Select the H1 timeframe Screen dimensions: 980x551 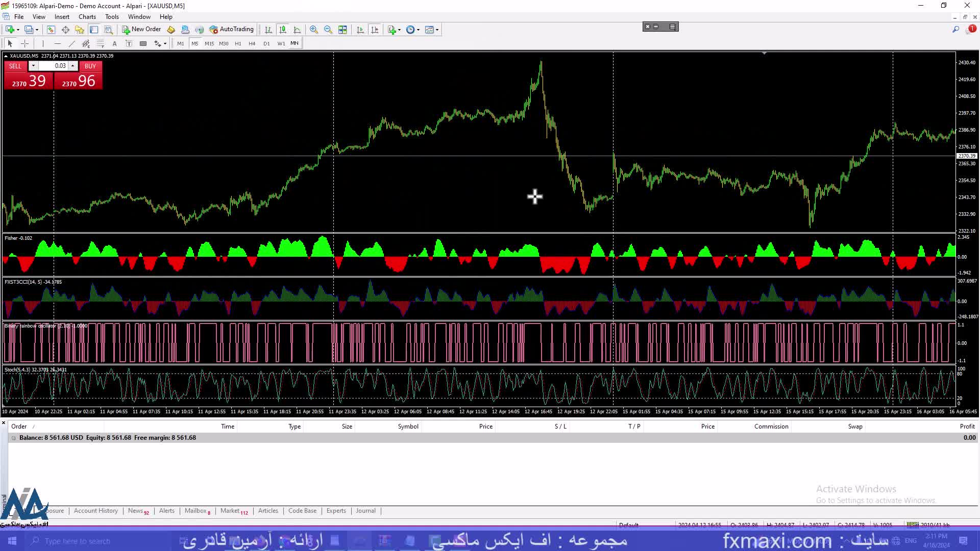238,43
